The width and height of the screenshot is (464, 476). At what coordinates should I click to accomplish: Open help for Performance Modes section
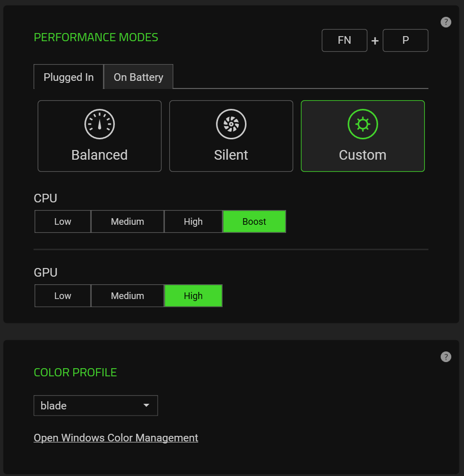coord(446,22)
